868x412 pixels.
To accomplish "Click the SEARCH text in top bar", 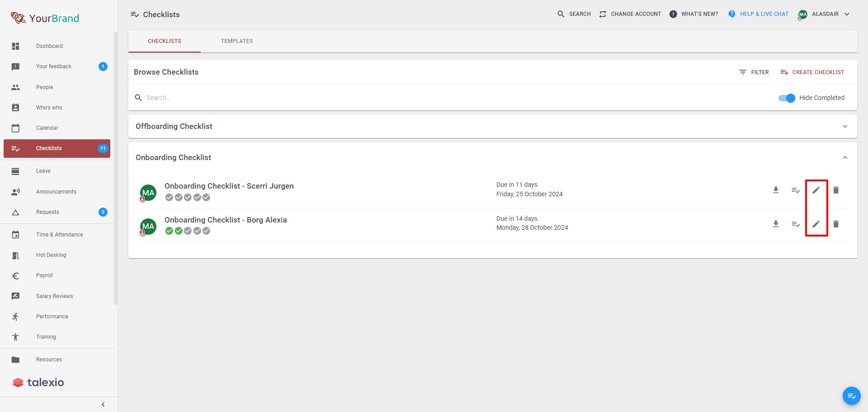I will pyautogui.click(x=580, y=14).
